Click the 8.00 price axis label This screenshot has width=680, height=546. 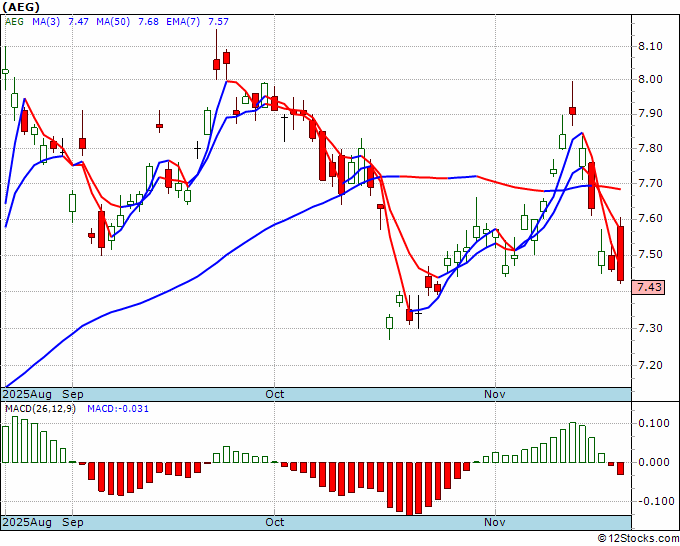pos(651,79)
